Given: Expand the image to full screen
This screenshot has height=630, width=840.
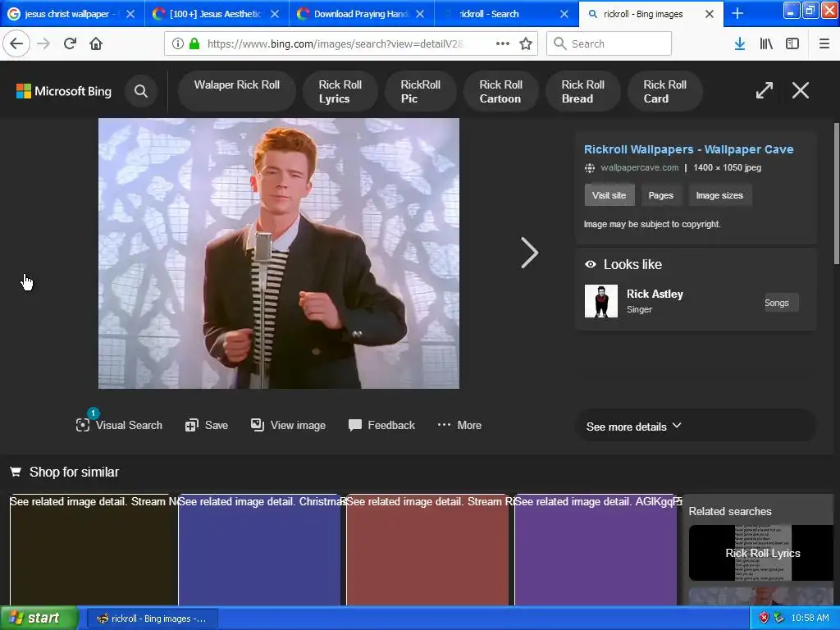Looking at the screenshot, I should (765, 90).
